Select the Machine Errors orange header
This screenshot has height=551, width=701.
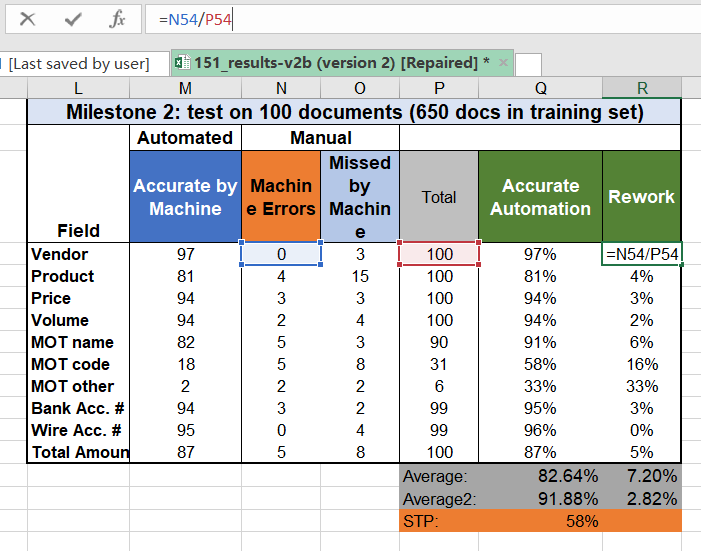coord(281,197)
